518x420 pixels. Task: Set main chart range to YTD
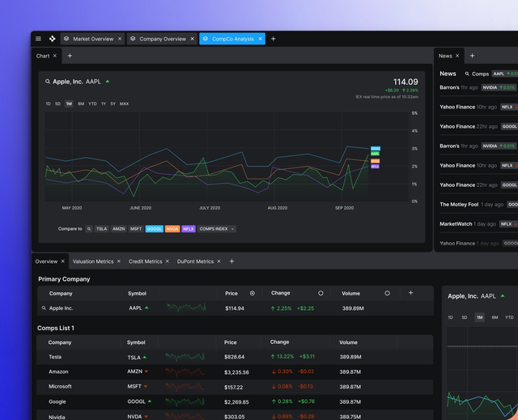coord(92,104)
